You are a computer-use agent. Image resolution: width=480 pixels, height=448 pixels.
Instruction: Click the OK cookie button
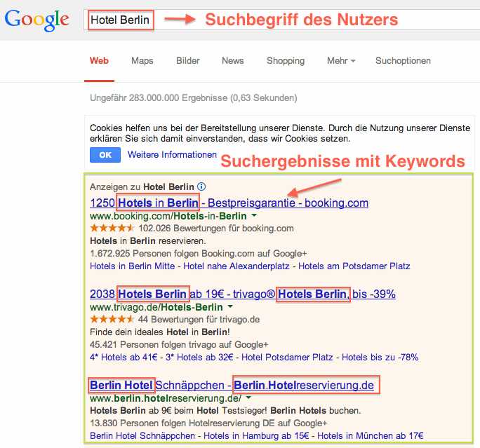point(105,155)
